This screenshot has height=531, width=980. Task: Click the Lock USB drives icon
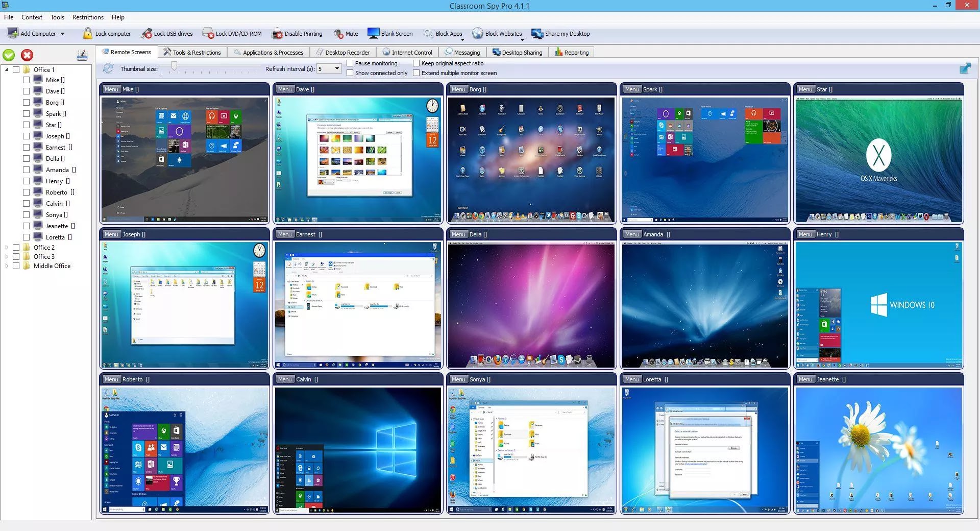pos(168,33)
